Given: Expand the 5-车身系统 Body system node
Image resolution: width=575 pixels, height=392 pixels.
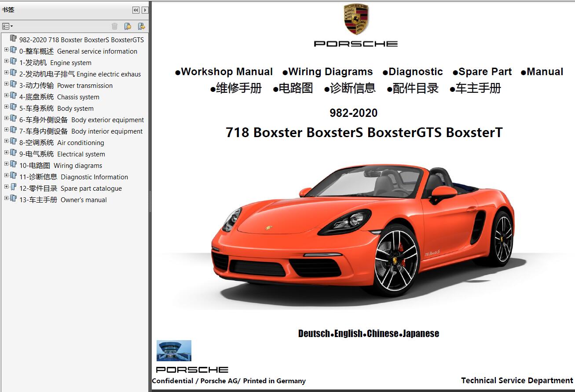Looking at the screenshot, I should pyautogui.click(x=6, y=107).
